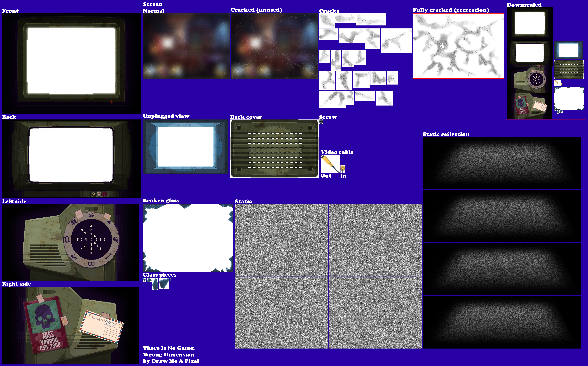Select the Unplugged view sprite
This screenshot has height=366, width=588.
coord(186,147)
